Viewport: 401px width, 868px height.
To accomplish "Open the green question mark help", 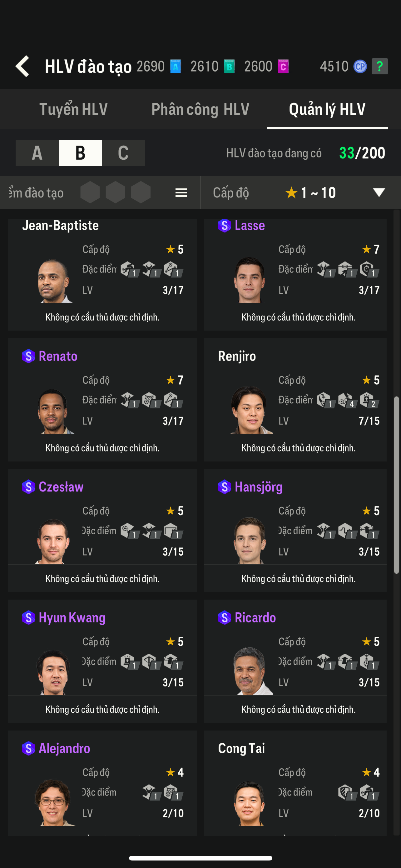I will pos(379,66).
